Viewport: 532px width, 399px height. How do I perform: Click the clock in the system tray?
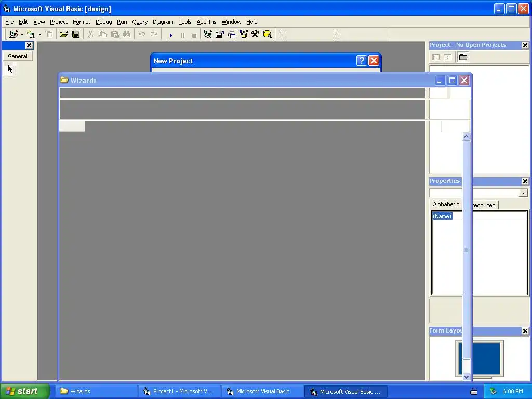click(x=512, y=391)
